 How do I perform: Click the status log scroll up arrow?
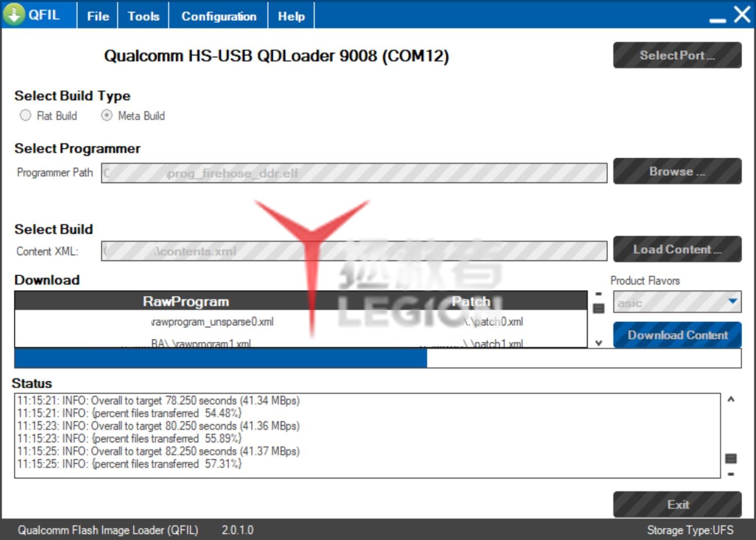731,399
